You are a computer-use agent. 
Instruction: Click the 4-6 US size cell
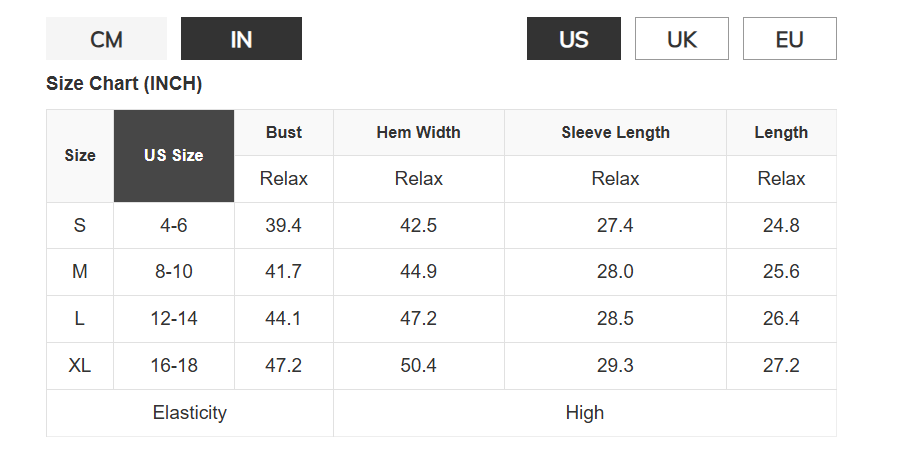tap(174, 225)
